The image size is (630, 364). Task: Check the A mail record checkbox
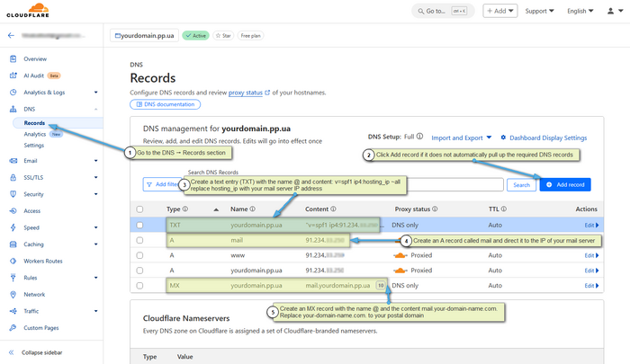point(139,240)
